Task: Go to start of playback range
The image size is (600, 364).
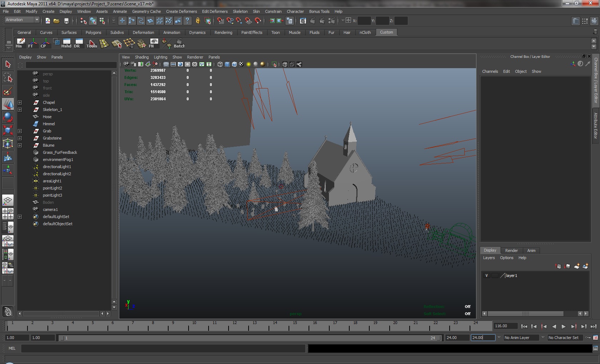Action: 524,327
